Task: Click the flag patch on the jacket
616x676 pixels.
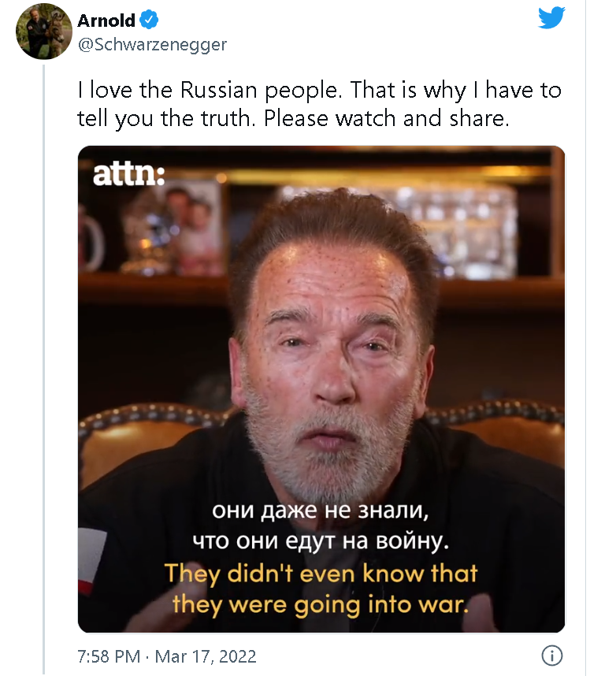Action: click(x=93, y=559)
